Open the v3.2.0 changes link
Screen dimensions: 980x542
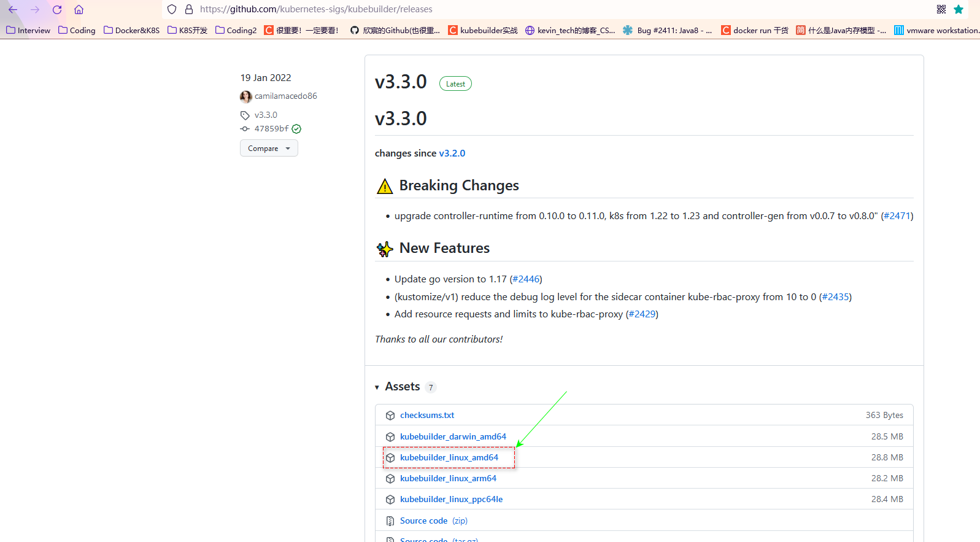tap(452, 153)
